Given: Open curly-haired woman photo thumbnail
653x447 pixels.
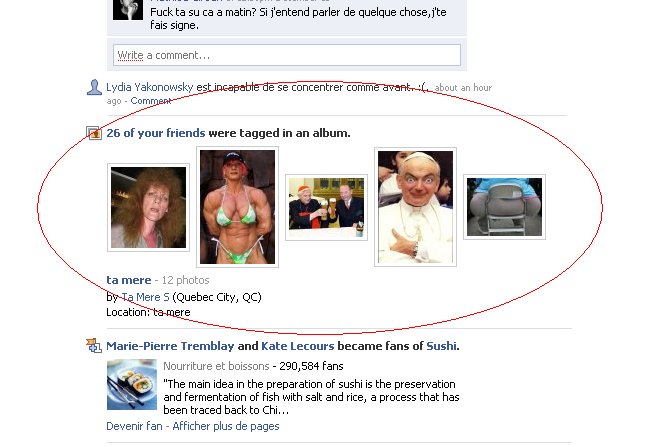Looking at the screenshot, I should tap(148, 207).
